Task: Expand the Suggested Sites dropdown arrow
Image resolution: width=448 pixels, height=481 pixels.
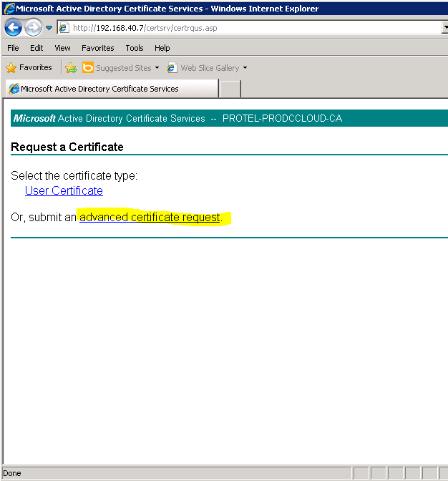Action: [x=157, y=68]
